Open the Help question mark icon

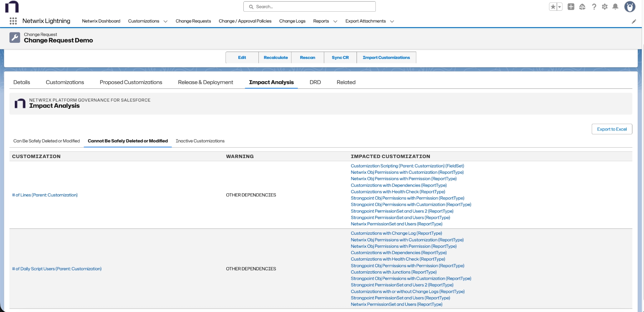(x=594, y=6)
